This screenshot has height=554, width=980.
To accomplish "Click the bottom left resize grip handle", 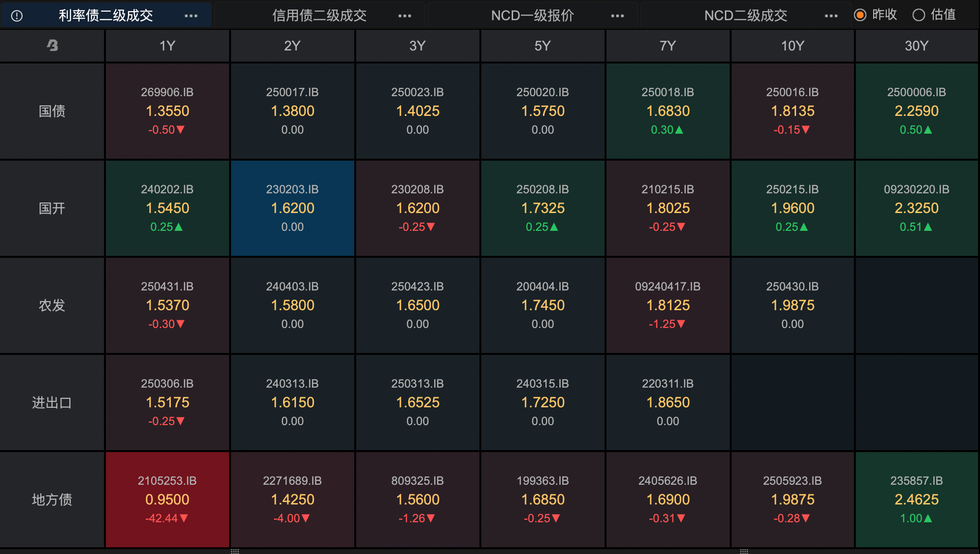I will 235,551.
